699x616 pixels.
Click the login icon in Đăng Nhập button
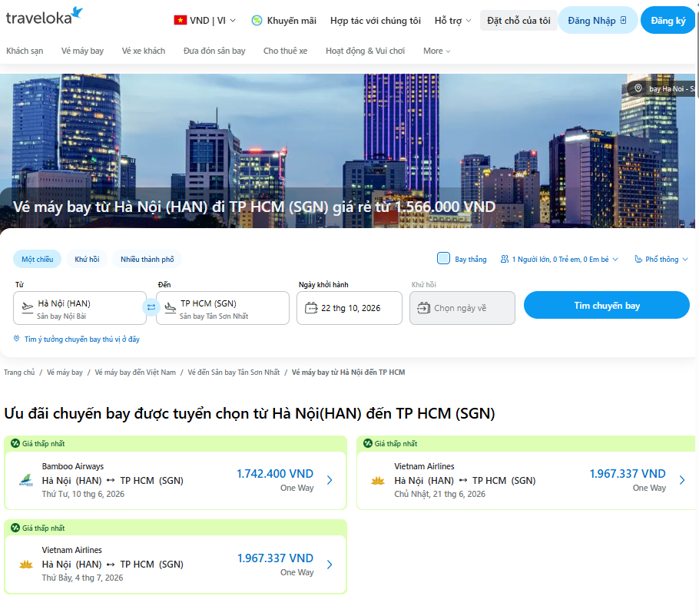coord(623,20)
